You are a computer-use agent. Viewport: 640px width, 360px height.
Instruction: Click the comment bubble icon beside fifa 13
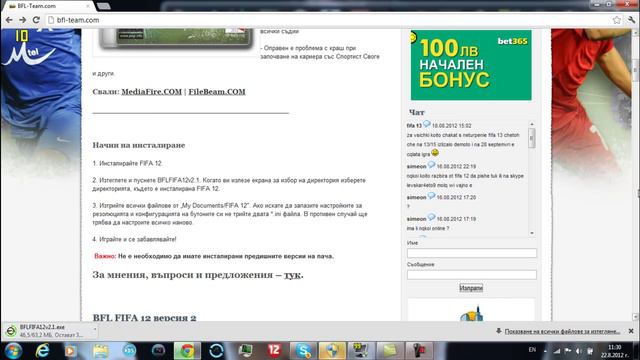click(x=427, y=124)
